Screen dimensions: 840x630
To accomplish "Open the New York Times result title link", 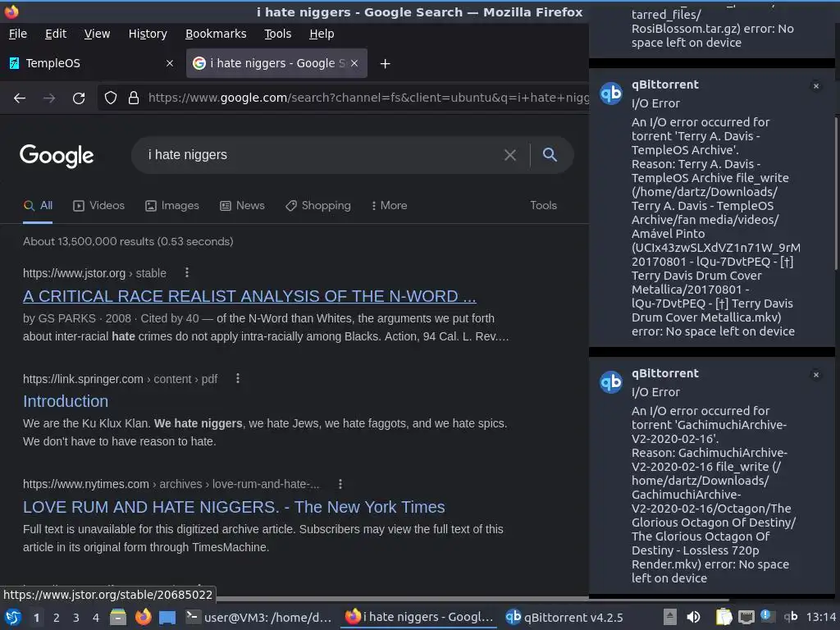I will (234, 507).
